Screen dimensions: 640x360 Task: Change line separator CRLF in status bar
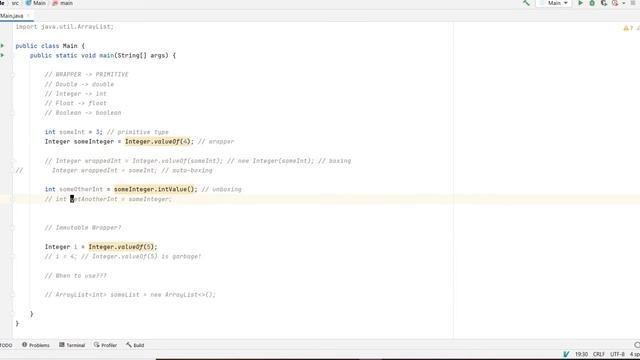pyautogui.click(x=599, y=354)
